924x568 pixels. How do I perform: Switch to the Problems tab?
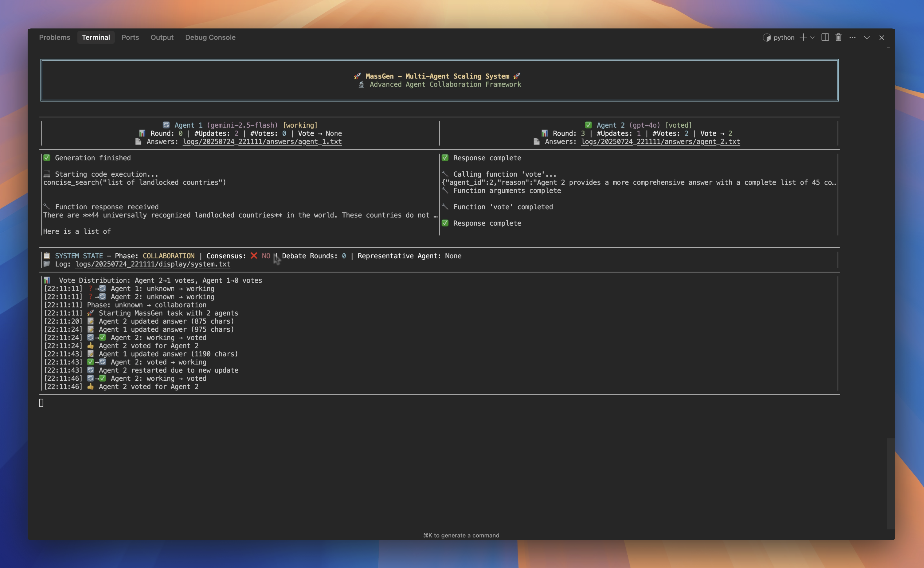click(54, 37)
